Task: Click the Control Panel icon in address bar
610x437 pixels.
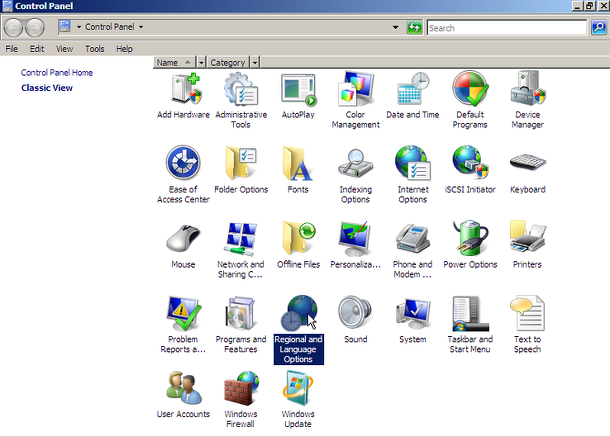Action: 65,26
